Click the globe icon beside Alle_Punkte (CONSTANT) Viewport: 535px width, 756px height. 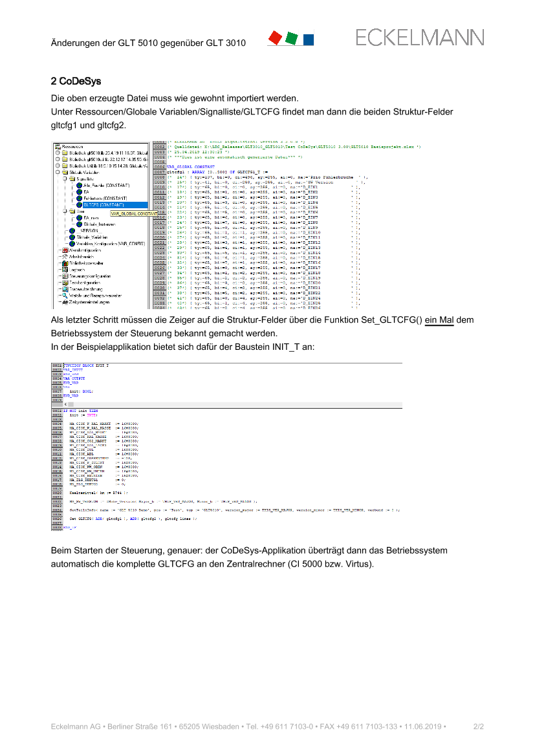coord(79,185)
